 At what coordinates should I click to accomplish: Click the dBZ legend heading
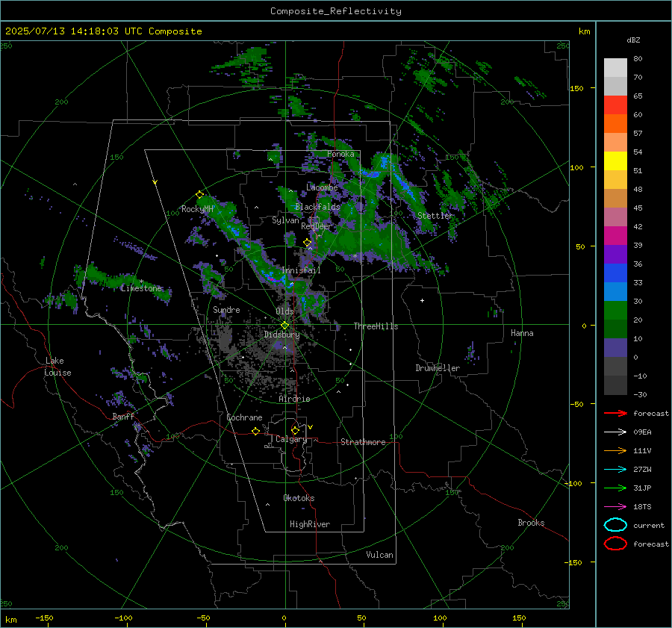tap(633, 40)
